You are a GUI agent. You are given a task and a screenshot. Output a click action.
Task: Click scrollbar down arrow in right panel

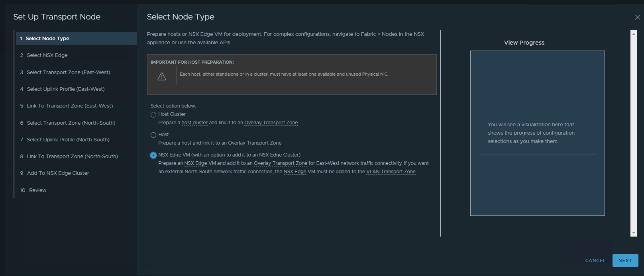point(634,233)
